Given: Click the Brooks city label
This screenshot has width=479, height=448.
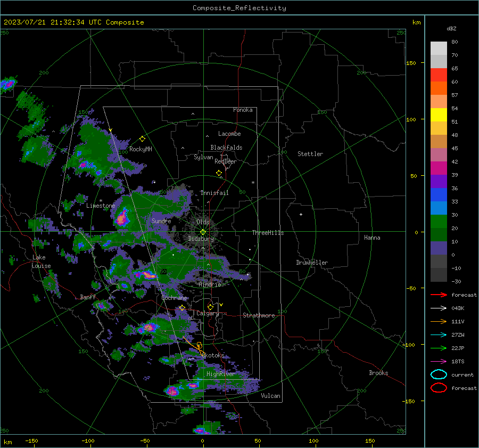Looking at the screenshot, I should (378, 373).
